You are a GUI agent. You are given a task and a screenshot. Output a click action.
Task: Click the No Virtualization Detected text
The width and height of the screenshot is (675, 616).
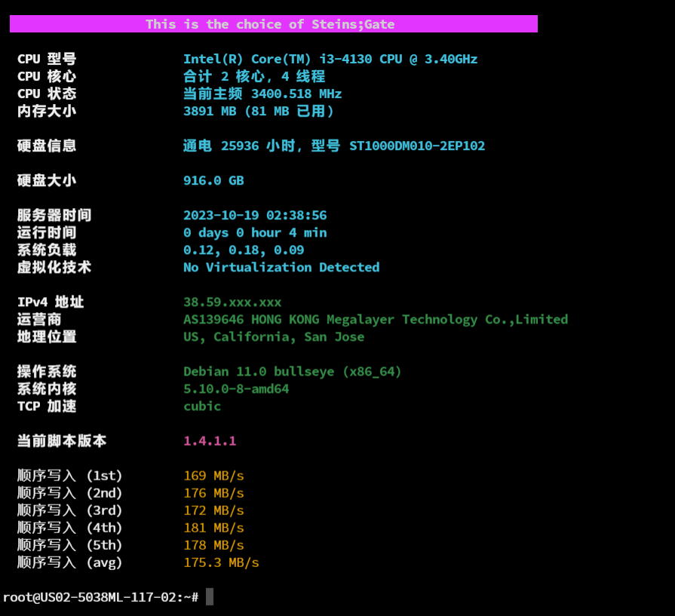pyautogui.click(x=281, y=267)
